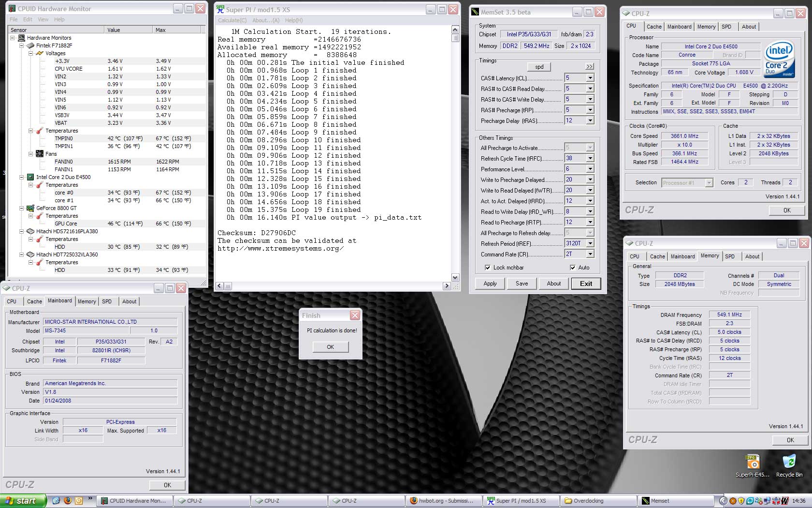Viewport: 812px width, 508px height.
Task: Click the Windows Security shield tray icon
Action: [x=741, y=501]
